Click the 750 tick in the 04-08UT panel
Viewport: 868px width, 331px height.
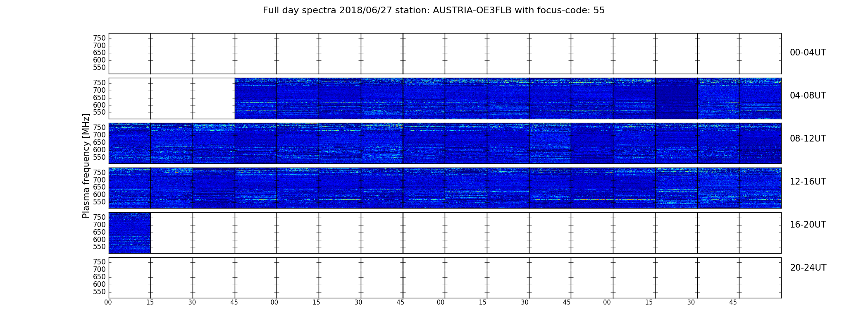99,83
